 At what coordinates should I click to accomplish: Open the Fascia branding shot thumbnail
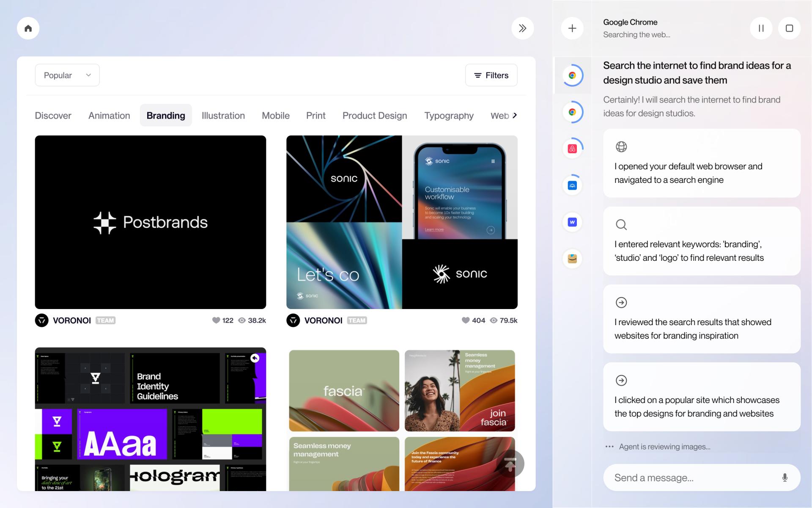coord(402,419)
